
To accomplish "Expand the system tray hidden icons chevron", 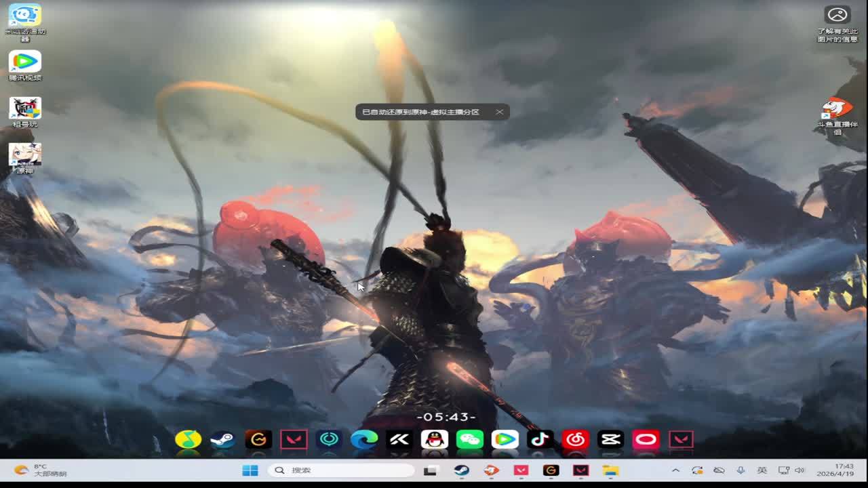I will pyautogui.click(x=675, y=470).
